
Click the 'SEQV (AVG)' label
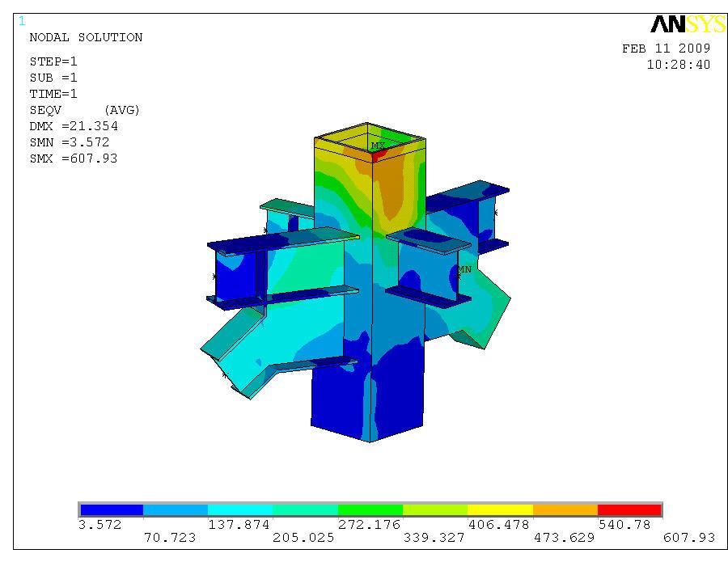point(84,110)
